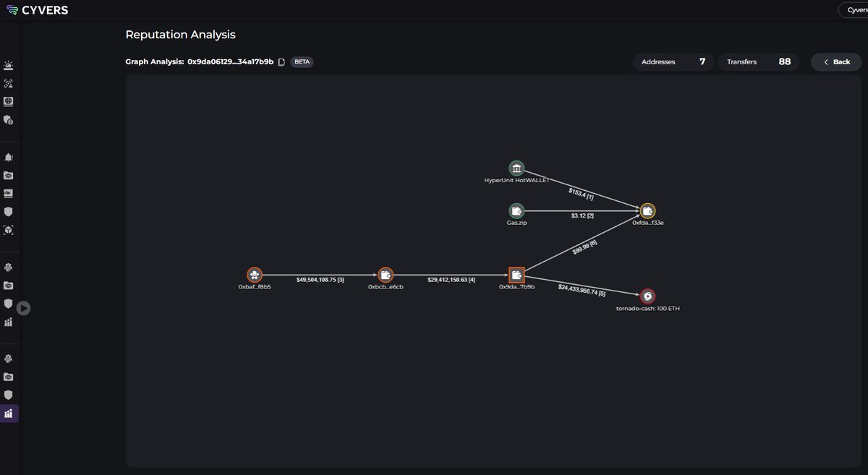868x475 pixels.
Task: Select the HyperUnit HotWALLET bank node
Action: pos(516,168)
